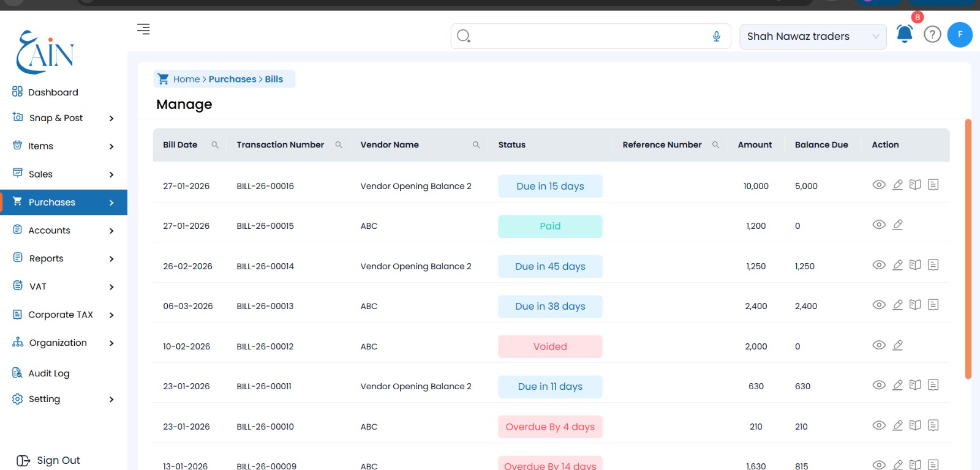Search by Transaction Number column magnifier
Image resolution: width=980 pixels, height=470 pixels.
click(x=339, y=145)
